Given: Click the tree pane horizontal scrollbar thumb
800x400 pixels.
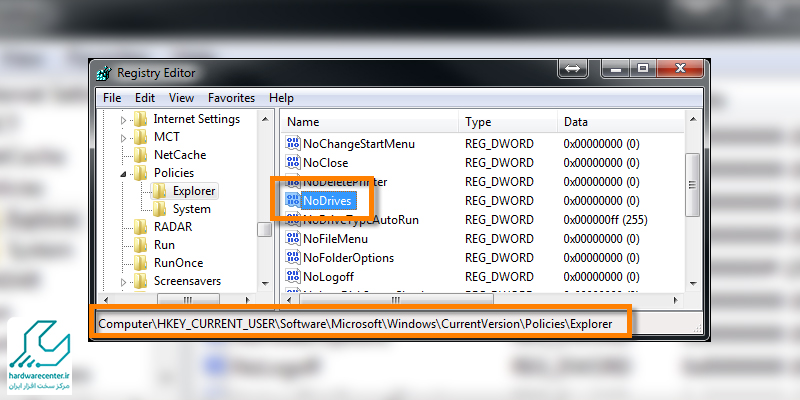Looking at the screenshot, I should tap(188, 300).
